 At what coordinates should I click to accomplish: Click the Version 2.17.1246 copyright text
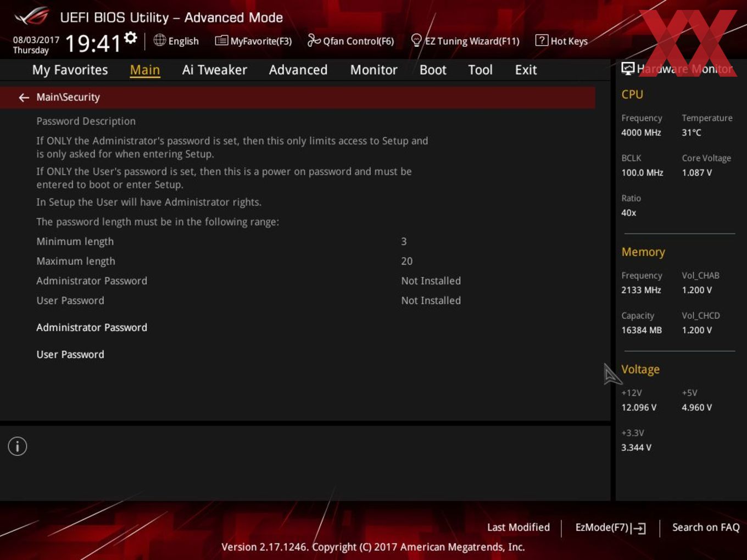click(x=373, y=547)
